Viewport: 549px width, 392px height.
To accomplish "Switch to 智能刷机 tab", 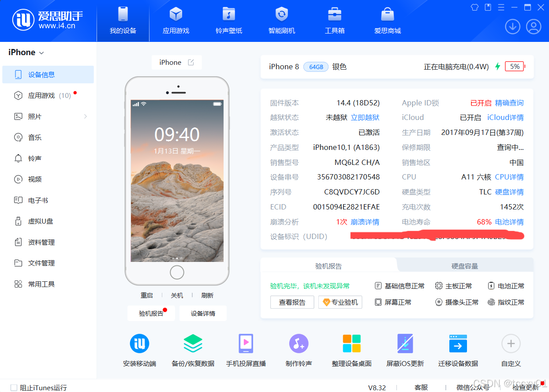I will (282, 21).
